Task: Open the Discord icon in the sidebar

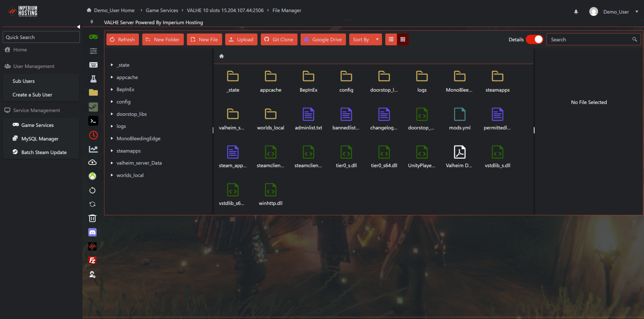Action: coord(92,232)
